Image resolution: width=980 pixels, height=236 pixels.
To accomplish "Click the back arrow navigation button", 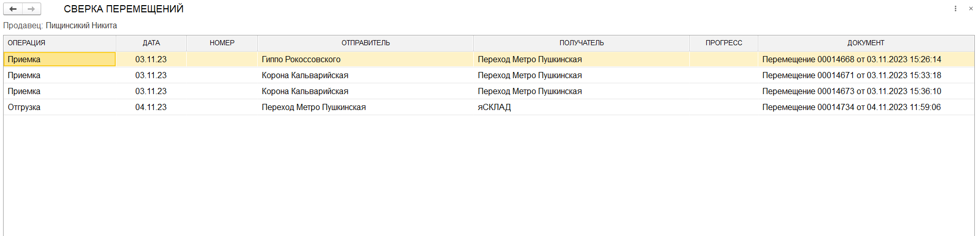I will (x=13, y=9).
